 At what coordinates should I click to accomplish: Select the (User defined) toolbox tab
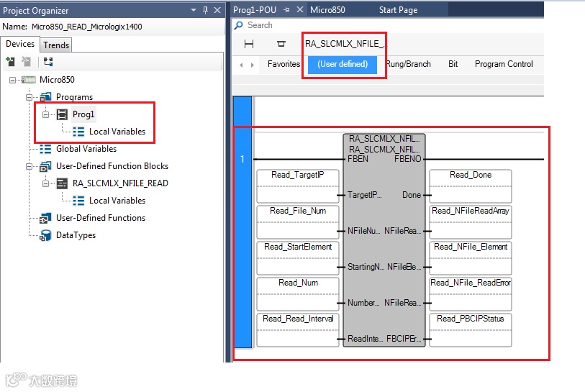[x=343, y=65]
